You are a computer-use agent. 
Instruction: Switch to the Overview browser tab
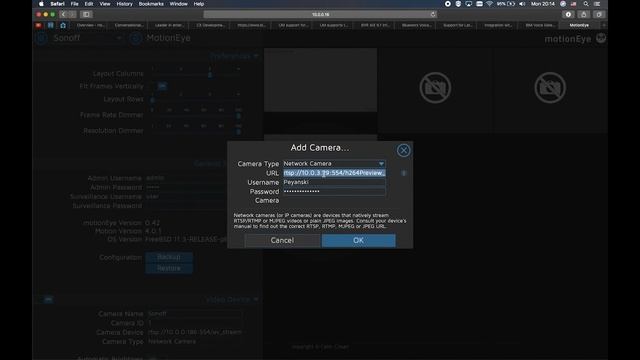pos(91,25)
